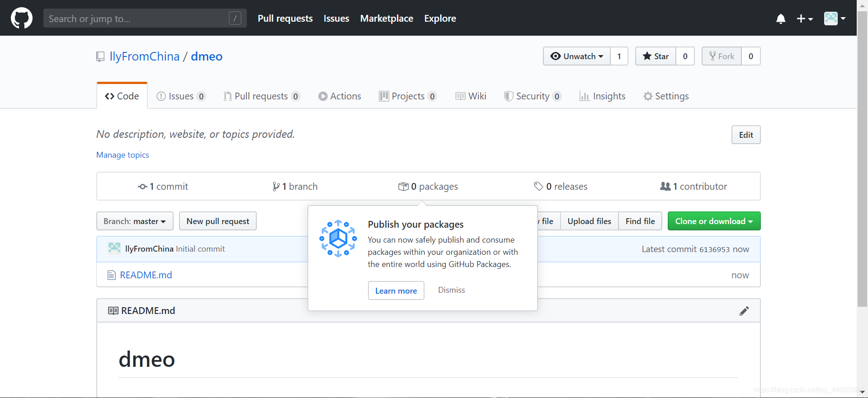Click the commit author avatar thumbnail
The image size is (868, 398).
click(x=114, y=248)
